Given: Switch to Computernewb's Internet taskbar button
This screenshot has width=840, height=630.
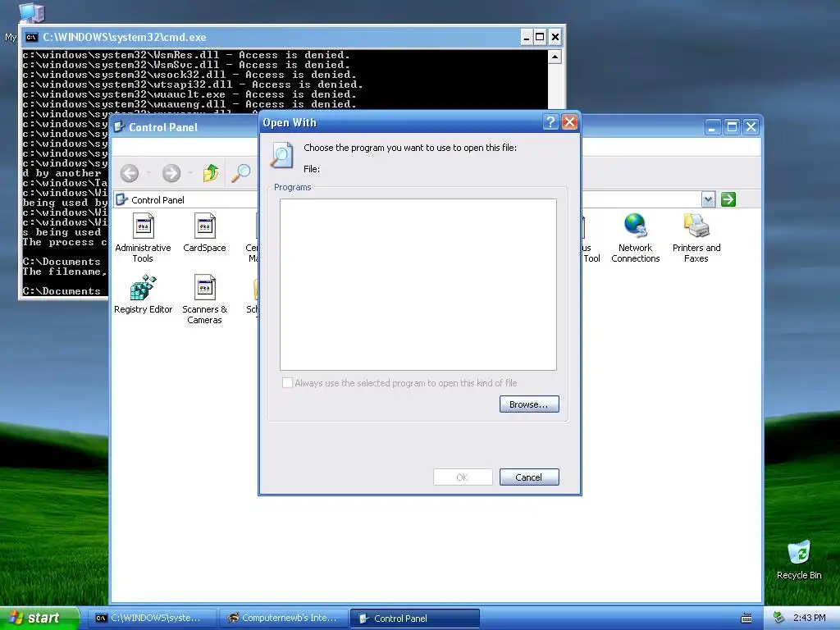Looking at the screenshot, I should point(283,619).
